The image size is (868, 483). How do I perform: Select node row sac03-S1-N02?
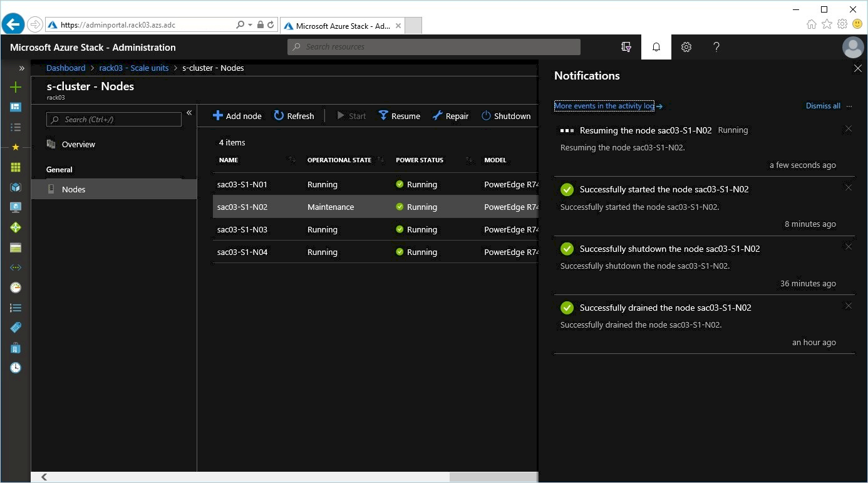[376, 207]
